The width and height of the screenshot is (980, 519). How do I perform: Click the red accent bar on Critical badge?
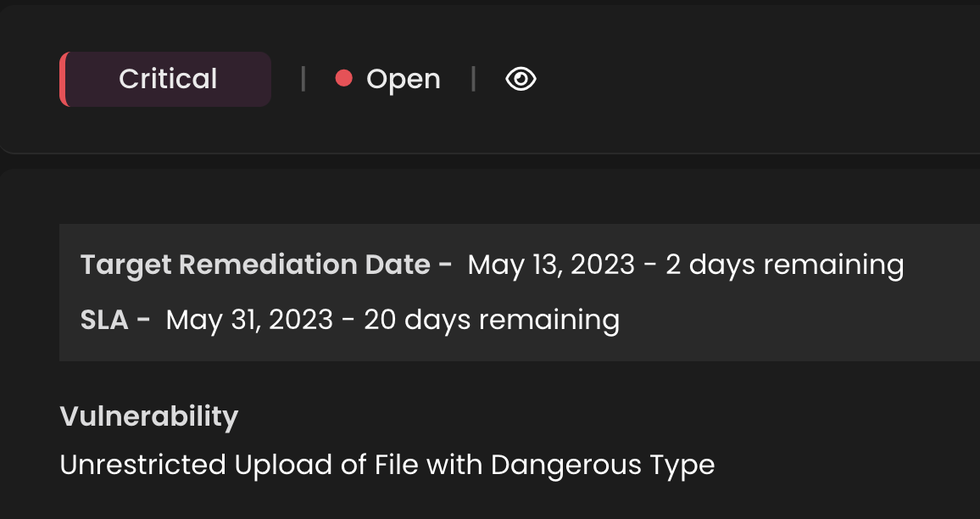(x=63, y=80)
